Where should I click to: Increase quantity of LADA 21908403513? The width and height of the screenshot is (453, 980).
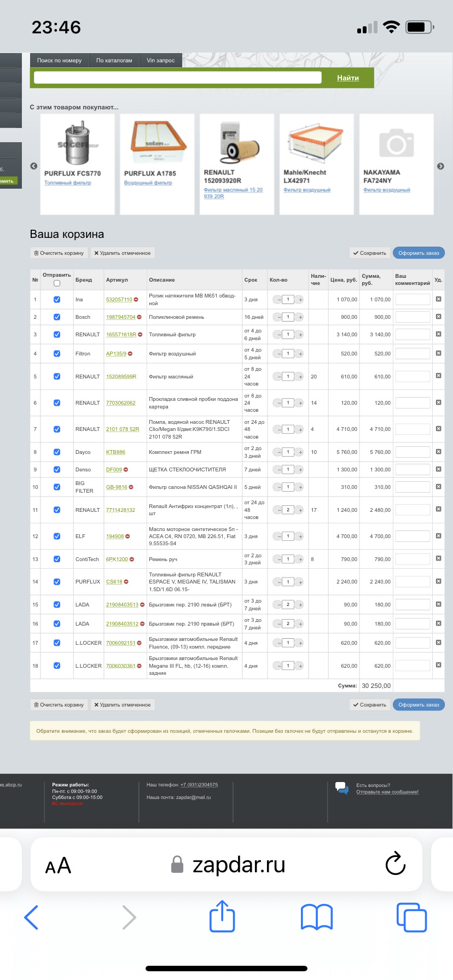(x=300, y=605)
